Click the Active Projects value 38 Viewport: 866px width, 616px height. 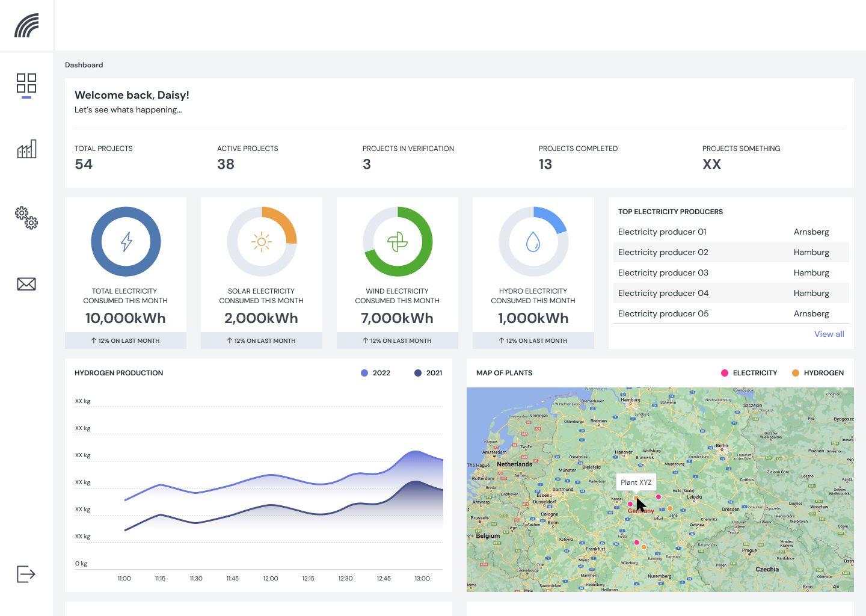(x=226, y=164)
